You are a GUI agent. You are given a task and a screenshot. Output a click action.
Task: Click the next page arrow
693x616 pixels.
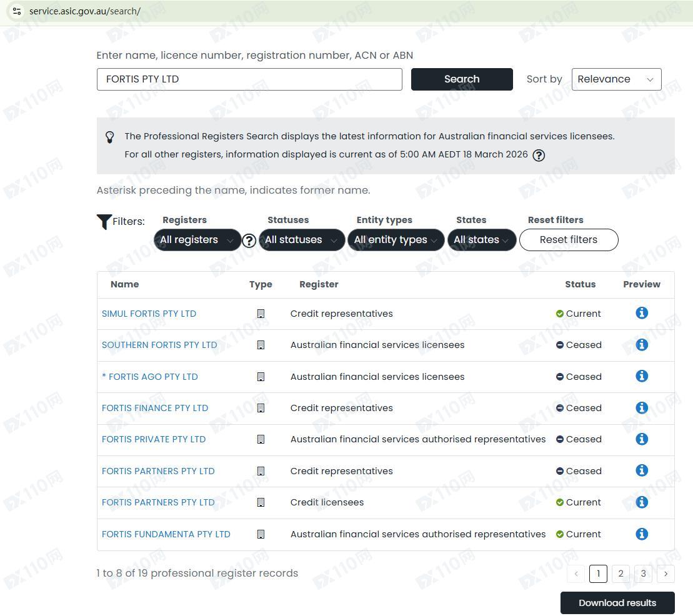click(x=666, y=574)
